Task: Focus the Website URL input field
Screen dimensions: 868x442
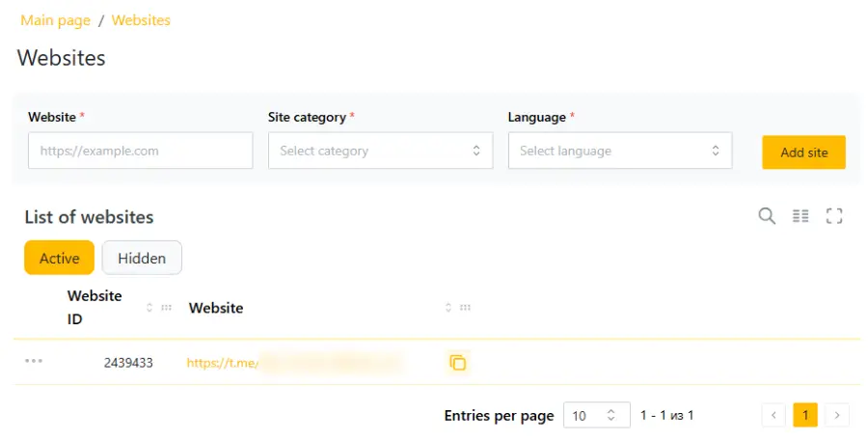Action: (141, 151)
